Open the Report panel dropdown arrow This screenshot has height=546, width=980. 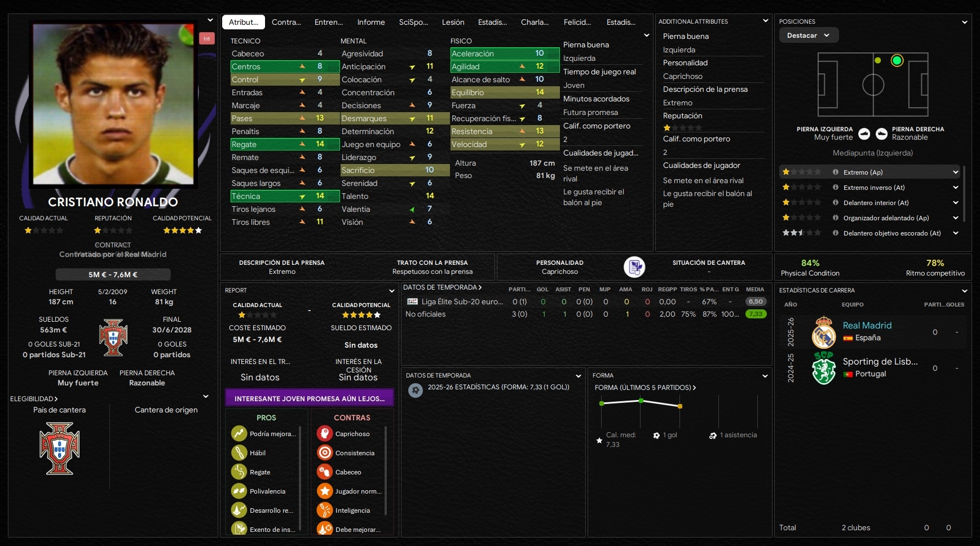tap(392, 291)
